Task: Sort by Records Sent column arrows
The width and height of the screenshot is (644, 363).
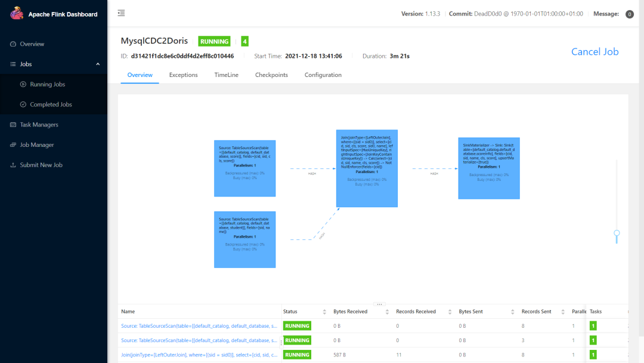Action: pos(563,312)
